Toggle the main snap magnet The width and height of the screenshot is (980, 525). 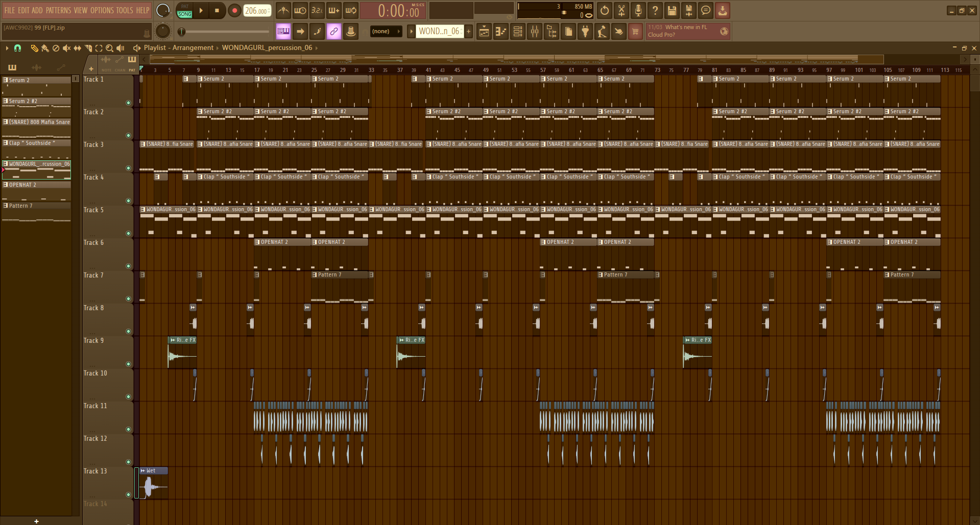point(17,48)
